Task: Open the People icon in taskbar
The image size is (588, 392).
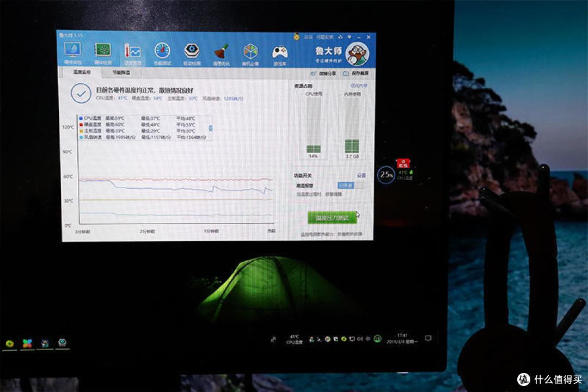Action: [x=273, y=340]
